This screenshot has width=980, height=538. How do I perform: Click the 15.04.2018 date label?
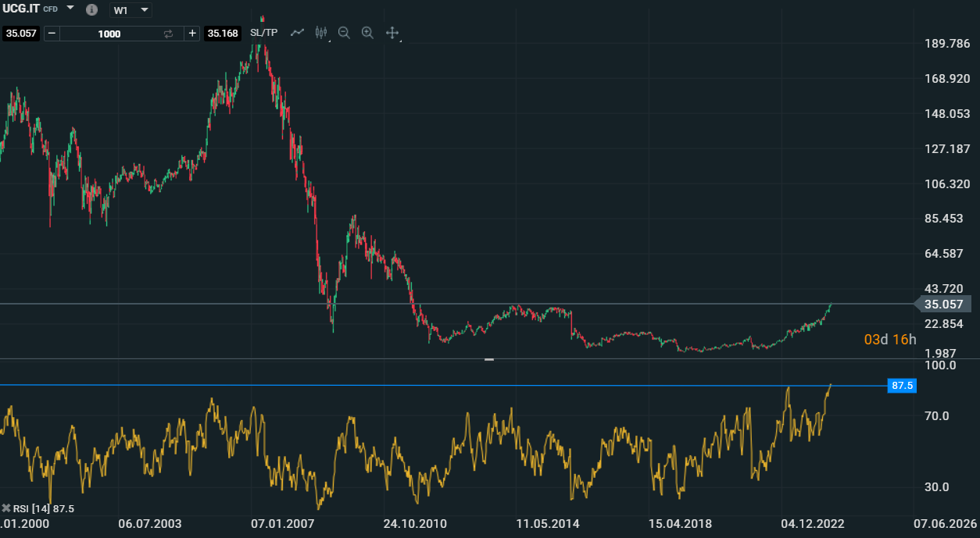680,524
